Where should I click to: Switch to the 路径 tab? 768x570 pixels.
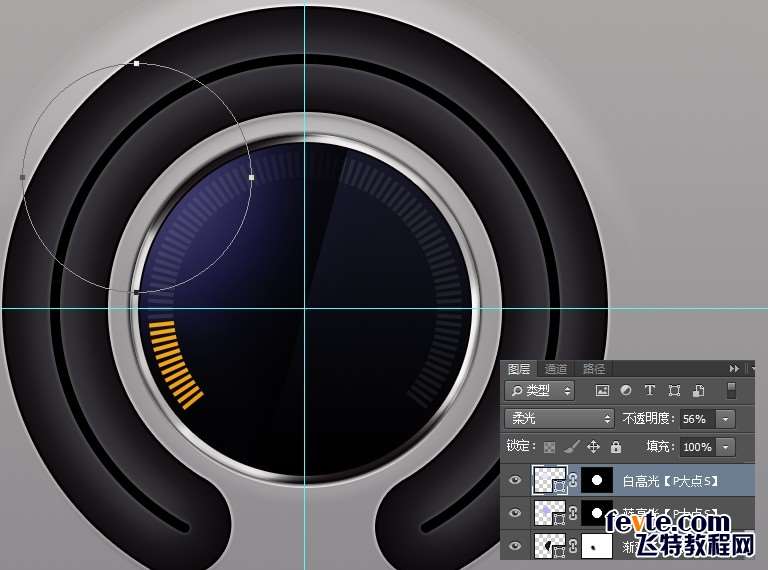click(594, 368)
